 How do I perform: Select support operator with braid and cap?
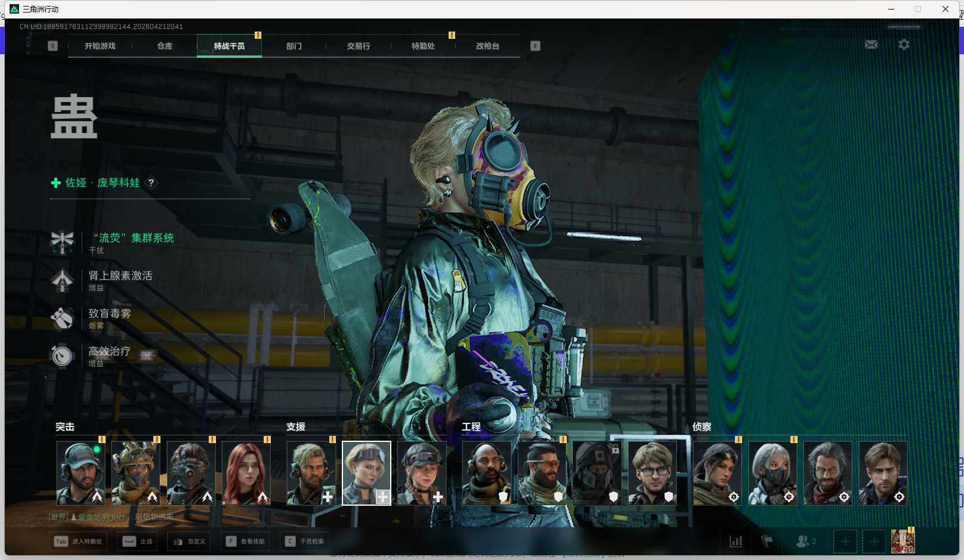(x=422, y=473)
